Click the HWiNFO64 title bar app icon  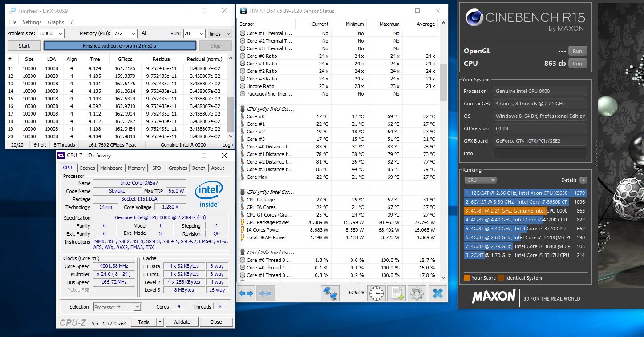tap(243, 11)
